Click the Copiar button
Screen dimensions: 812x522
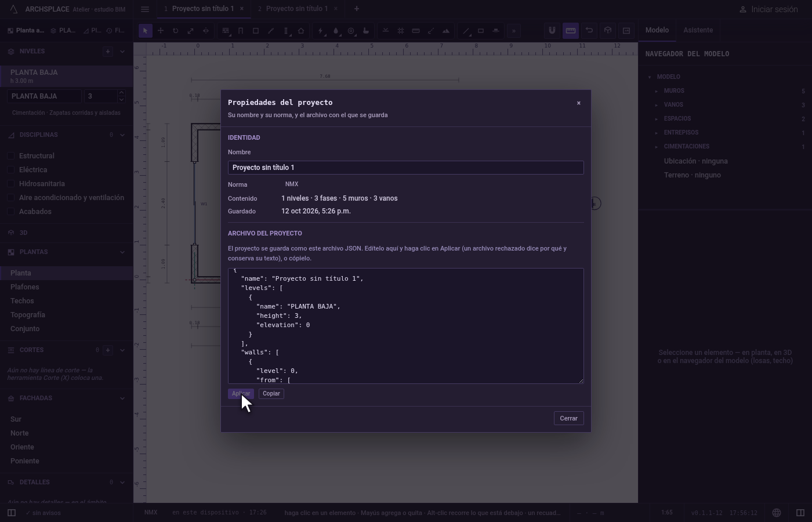pyautogui.click(x=271, y=394)
